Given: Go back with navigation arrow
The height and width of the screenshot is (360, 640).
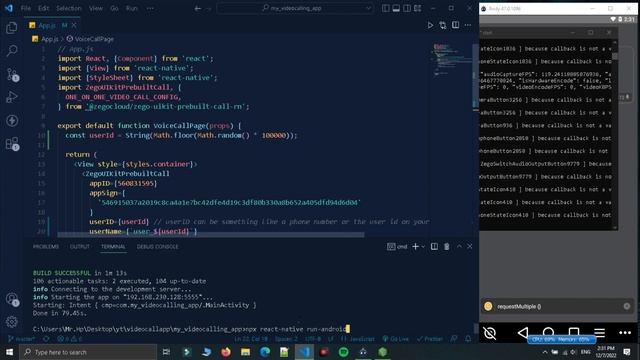Looking at the screenshot, I should 198,8.
